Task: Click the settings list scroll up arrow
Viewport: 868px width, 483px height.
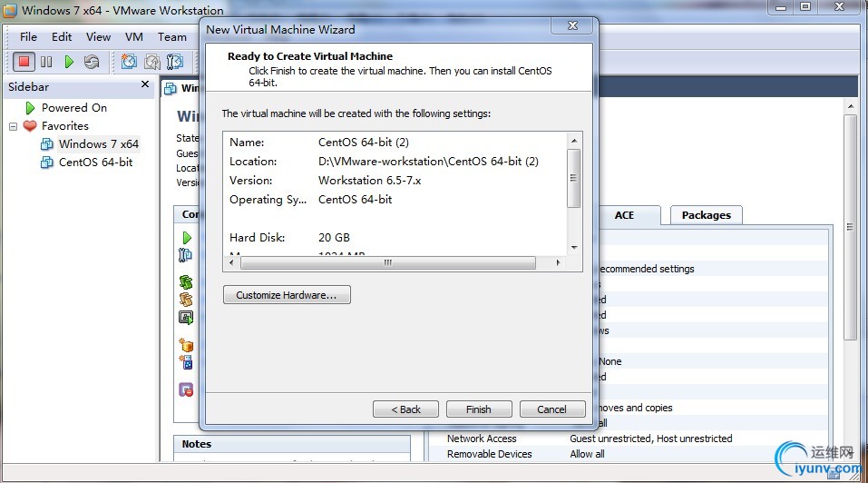Action: click(574, 141)
